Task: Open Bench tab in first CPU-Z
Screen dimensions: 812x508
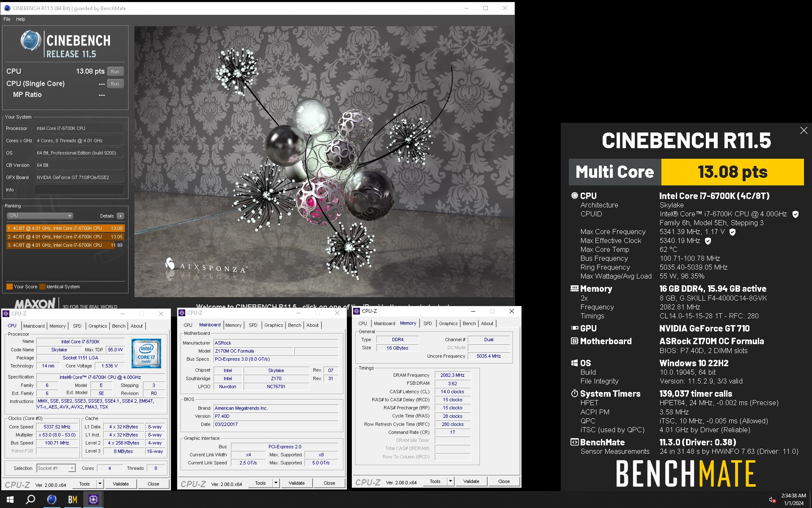Action: tap(119, 326)
